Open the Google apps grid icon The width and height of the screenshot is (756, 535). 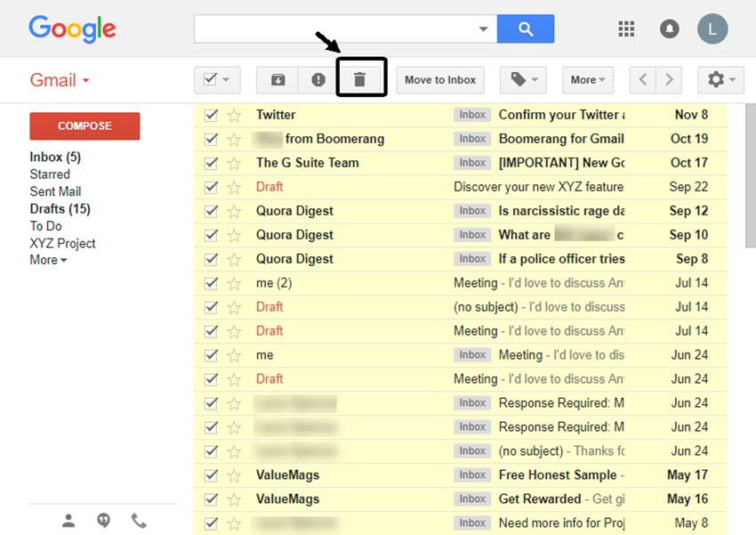pyautogui.click(x=626, y=28)
